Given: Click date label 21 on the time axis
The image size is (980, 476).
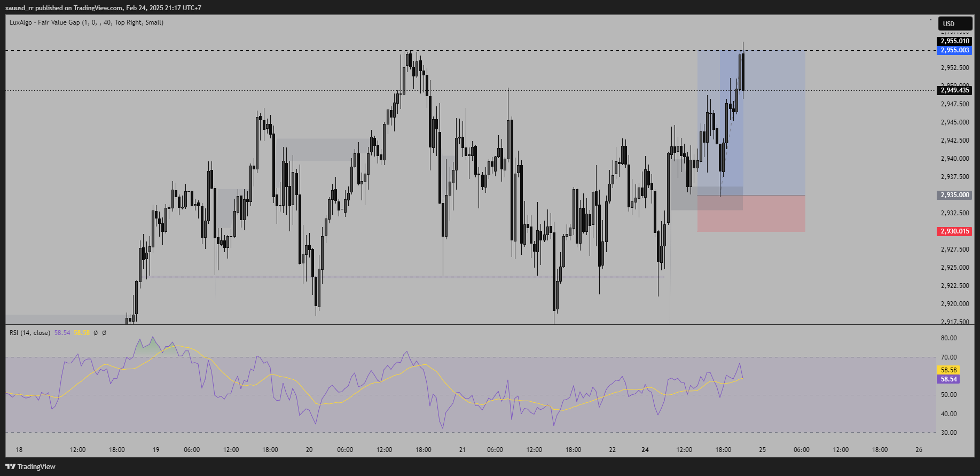Looking at the screenshot, I should [x=462, y=450].
